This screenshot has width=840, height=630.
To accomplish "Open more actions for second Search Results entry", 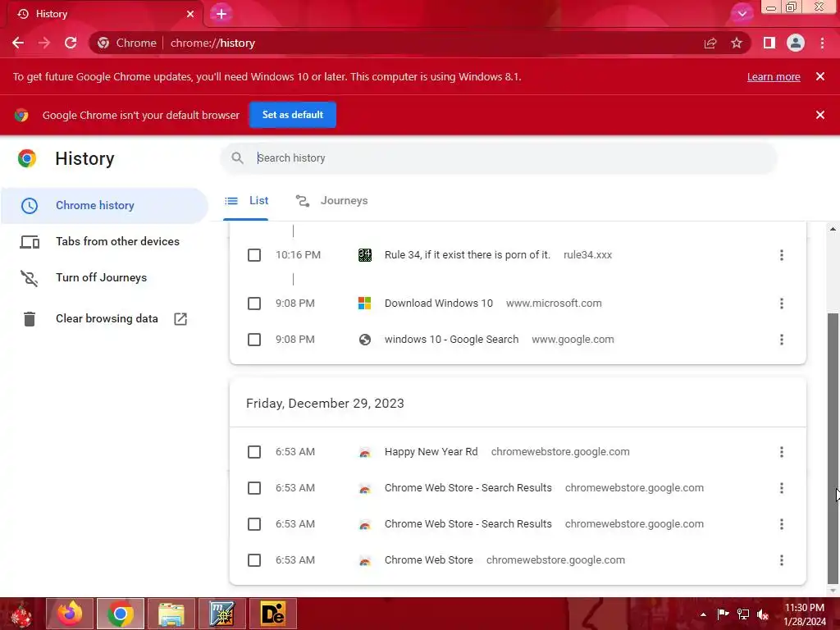I will pos(782,524).
